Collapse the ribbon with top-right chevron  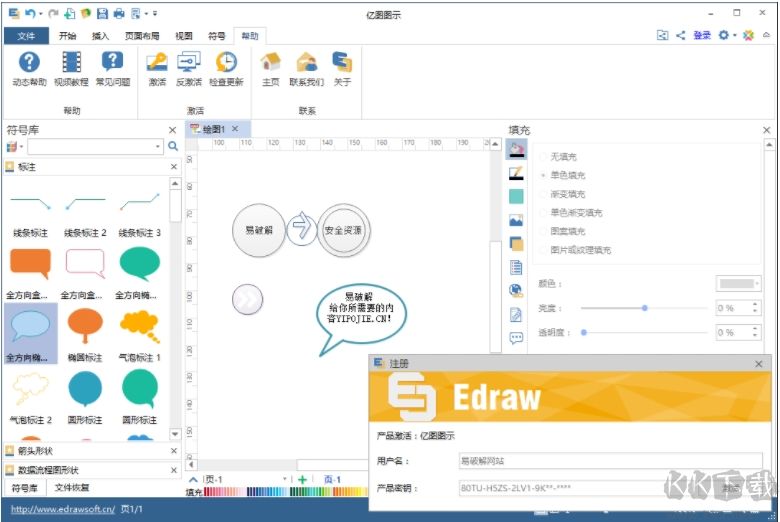[x=767, y=35]
